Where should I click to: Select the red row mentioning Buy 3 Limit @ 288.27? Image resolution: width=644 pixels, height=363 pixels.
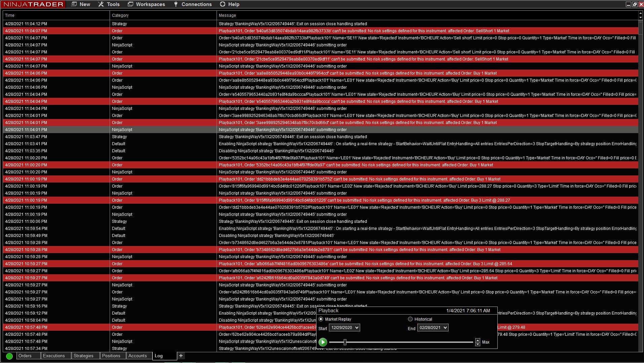click(320, 200)
